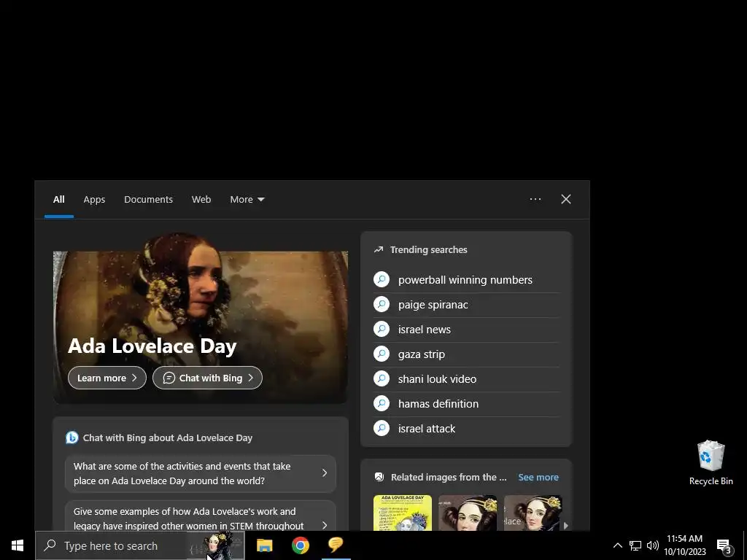The height and width of the screenshot is (560, 747).
Task: Open File Explorer from the taskbar
Action: click(264, 545)
